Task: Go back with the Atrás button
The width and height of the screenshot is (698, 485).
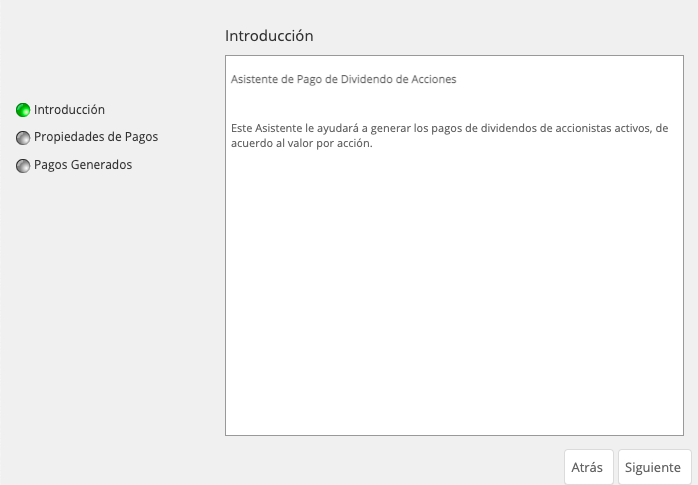Action: [x=588, y=467]
